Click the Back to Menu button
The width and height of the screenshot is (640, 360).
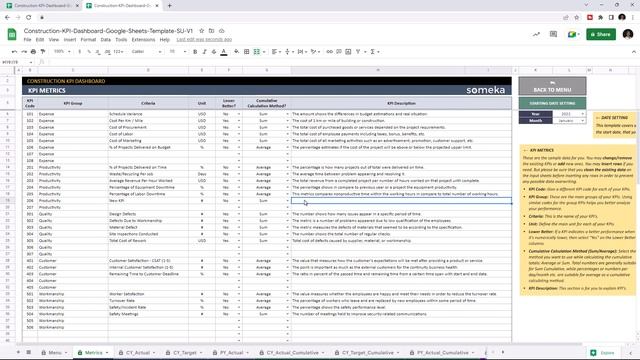click(552, 86)
